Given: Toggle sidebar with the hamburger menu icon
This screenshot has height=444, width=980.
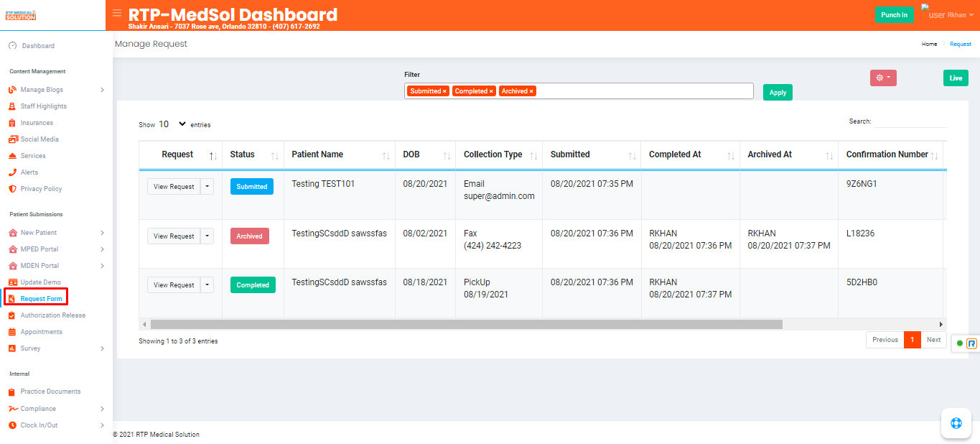Looking at the screenshot, I should (117, 13).
